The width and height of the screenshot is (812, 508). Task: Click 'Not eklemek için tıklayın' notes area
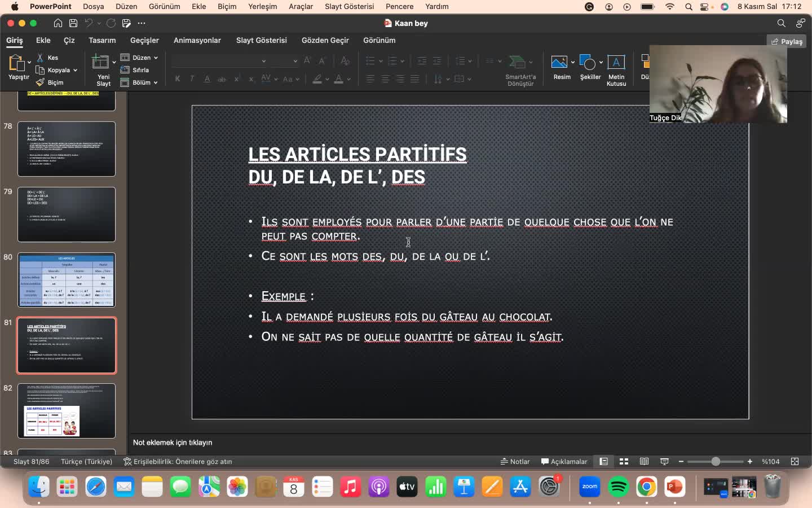(173, 443)
